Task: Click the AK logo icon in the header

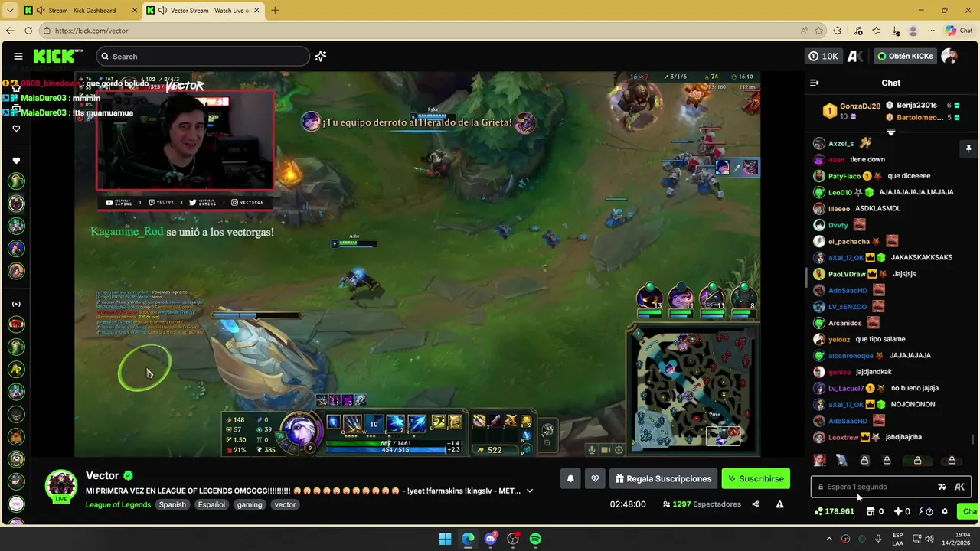Action: point(855,56)
